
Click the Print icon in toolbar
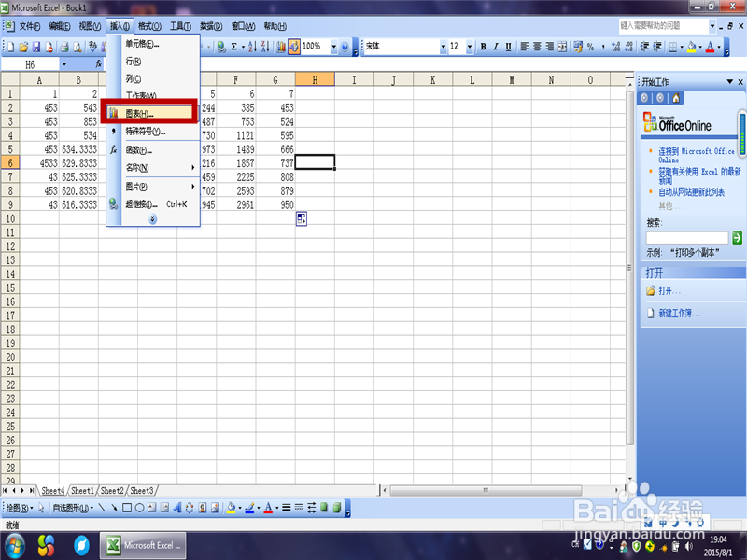point(64,47)
